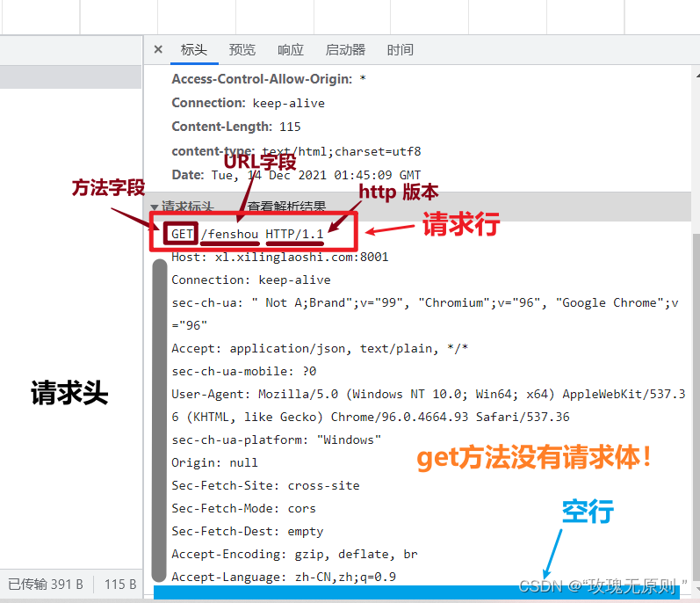Select the GET /fenshou HTTP/1.1 request line
Screen dimensions: 700x603
pos(248,234)
